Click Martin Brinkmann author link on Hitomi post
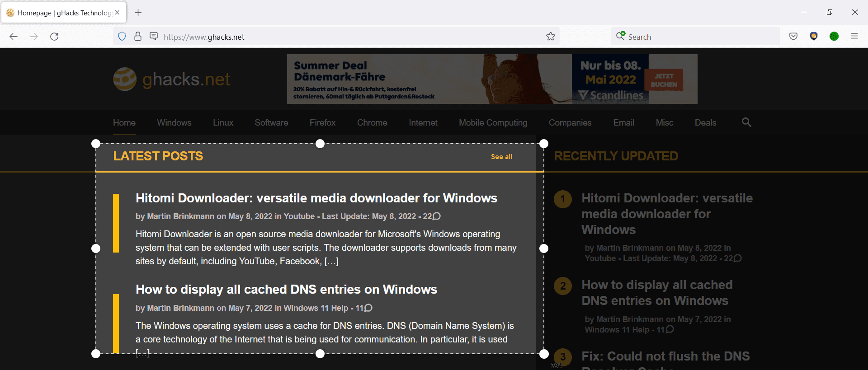 181,216
